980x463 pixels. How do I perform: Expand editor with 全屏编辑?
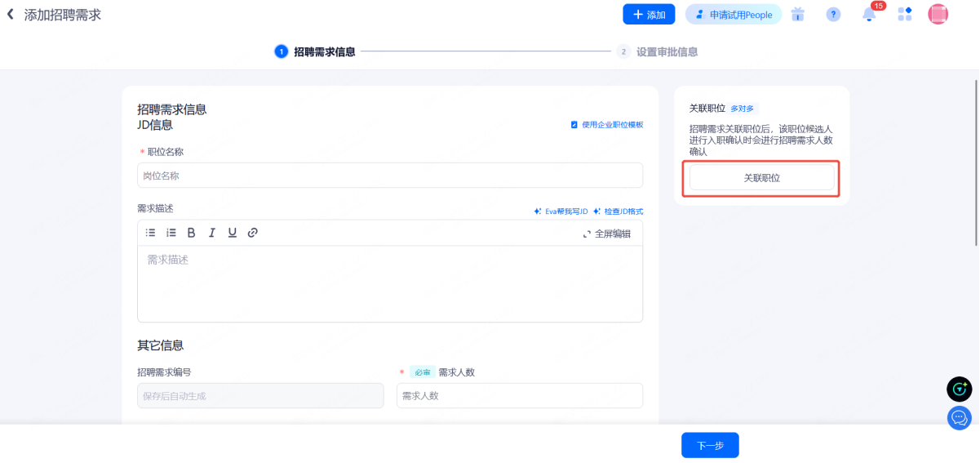[x=606, y=234]
